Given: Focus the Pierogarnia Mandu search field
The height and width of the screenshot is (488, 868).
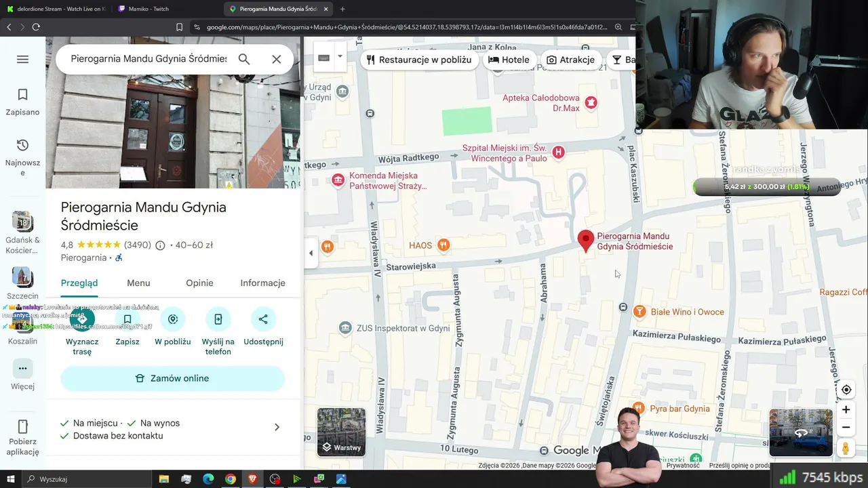Looking at the screenshot, I should [x=149, y=59].
